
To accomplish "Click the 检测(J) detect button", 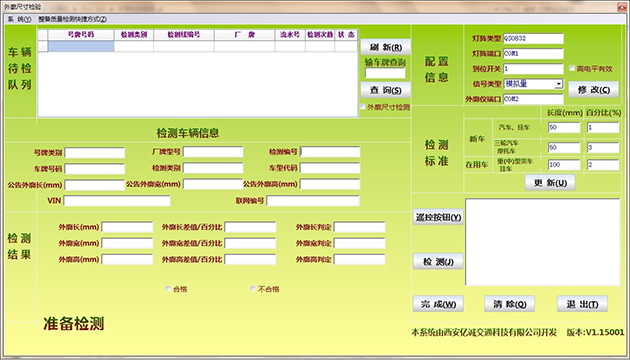I will [x=438, y=262].
